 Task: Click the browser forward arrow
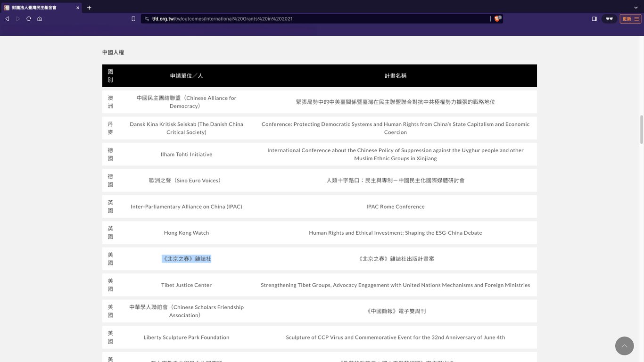click(18, 19)
